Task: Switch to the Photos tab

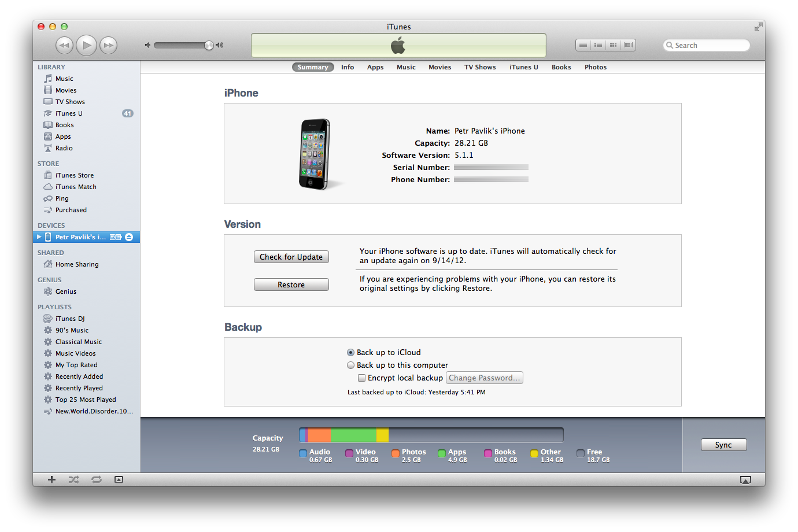Action: [x=595, y=67]
